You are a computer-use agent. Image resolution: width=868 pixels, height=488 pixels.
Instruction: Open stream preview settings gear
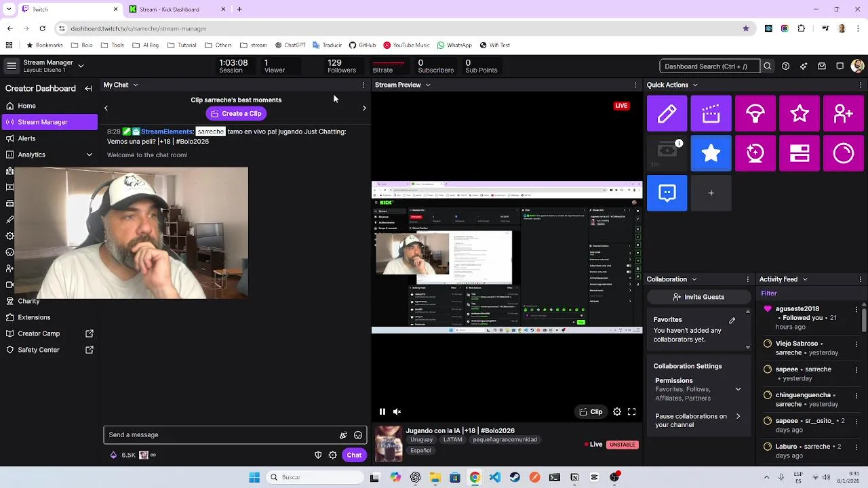[x=617, y=411]
